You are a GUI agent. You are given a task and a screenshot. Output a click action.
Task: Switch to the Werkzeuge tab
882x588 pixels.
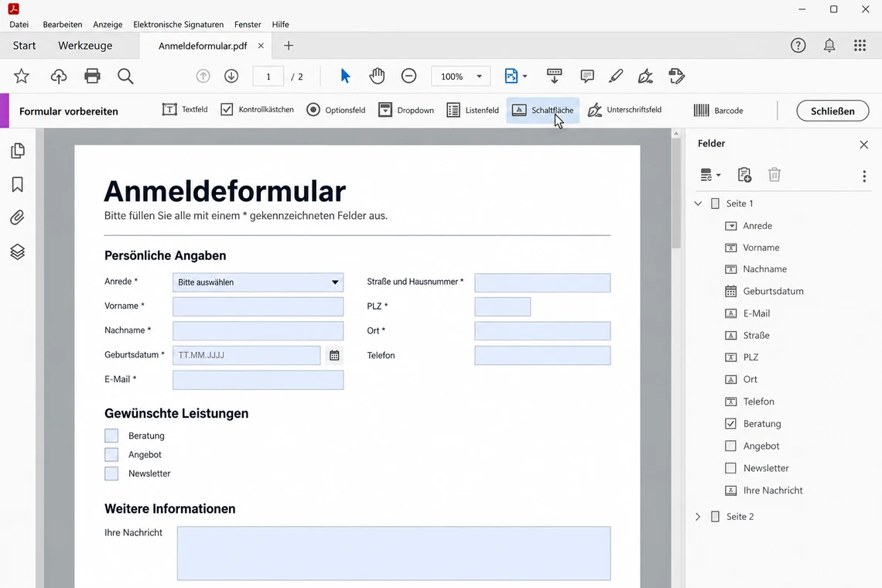tap(85, 46)
